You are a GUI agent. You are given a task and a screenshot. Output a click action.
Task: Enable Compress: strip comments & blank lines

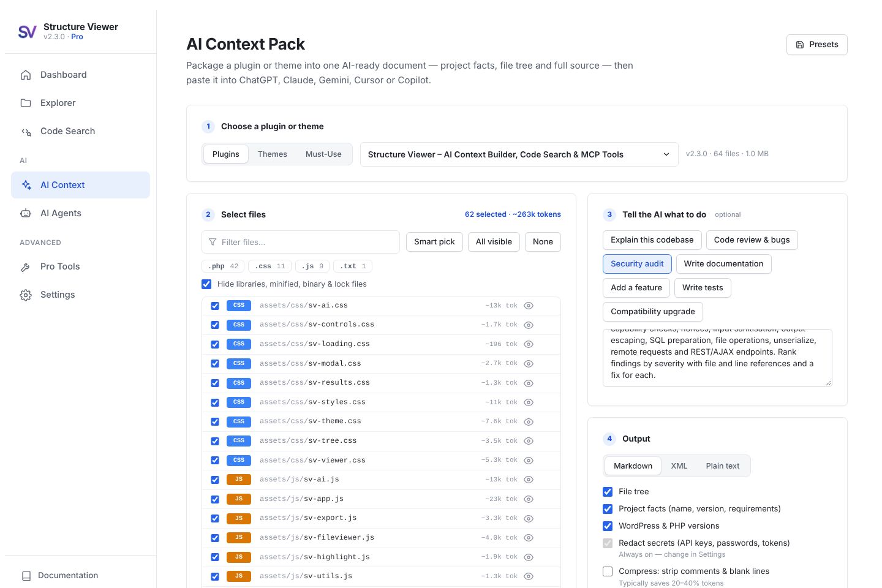608,571
